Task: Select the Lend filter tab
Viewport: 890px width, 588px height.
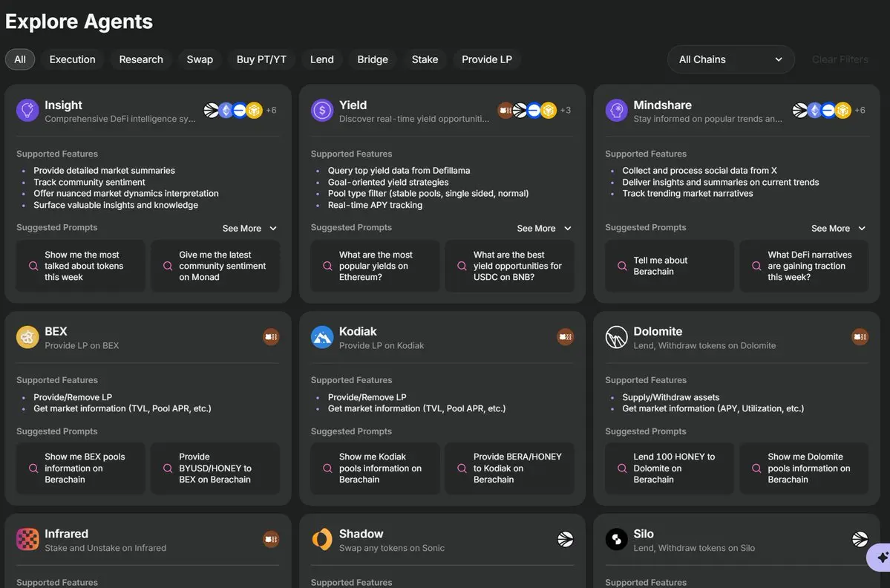Action: [322, 59]
